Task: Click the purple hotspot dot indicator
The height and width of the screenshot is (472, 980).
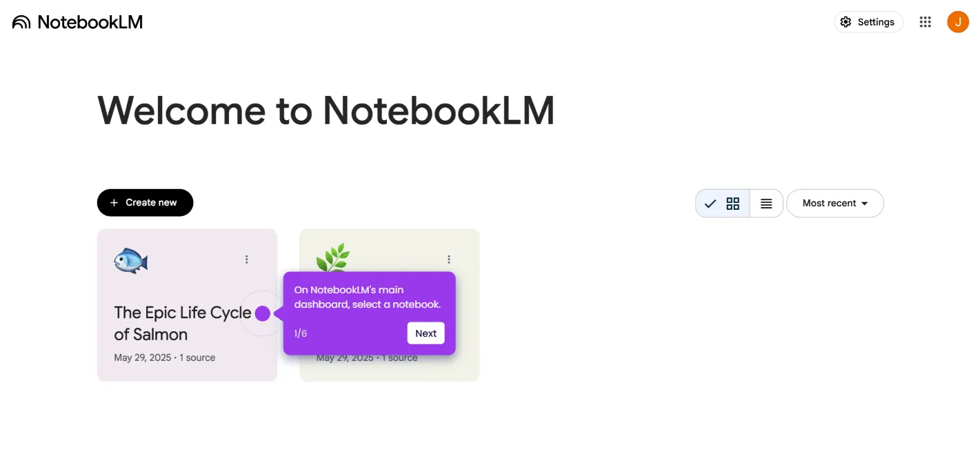Action: (262, 314)
